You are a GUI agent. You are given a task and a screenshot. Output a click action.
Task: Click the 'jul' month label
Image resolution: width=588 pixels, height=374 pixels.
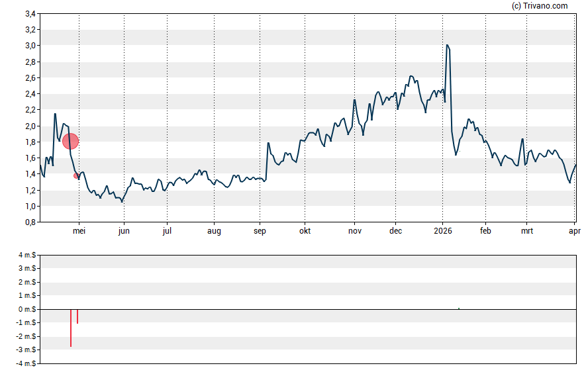tap(167, 231)
